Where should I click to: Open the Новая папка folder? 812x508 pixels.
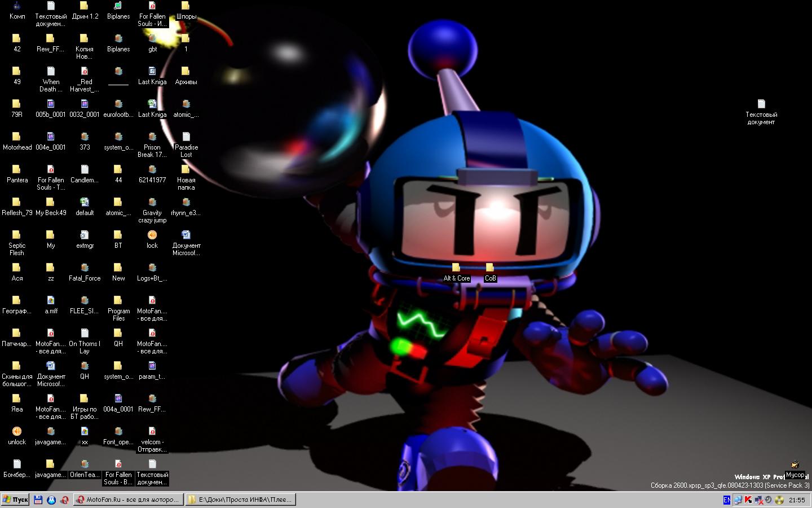pyautogui.click(x=186, y=177)
